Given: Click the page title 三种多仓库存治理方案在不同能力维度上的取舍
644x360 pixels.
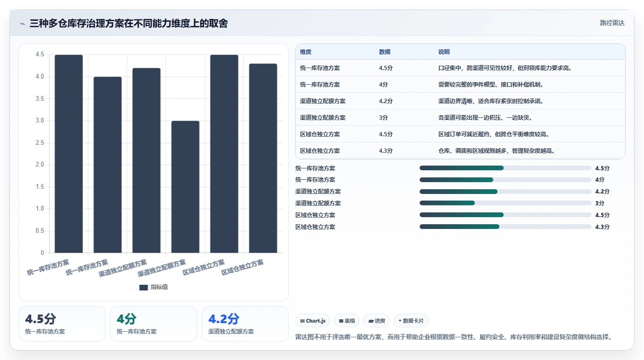Looking at the screenshot, I should (129, 23).
